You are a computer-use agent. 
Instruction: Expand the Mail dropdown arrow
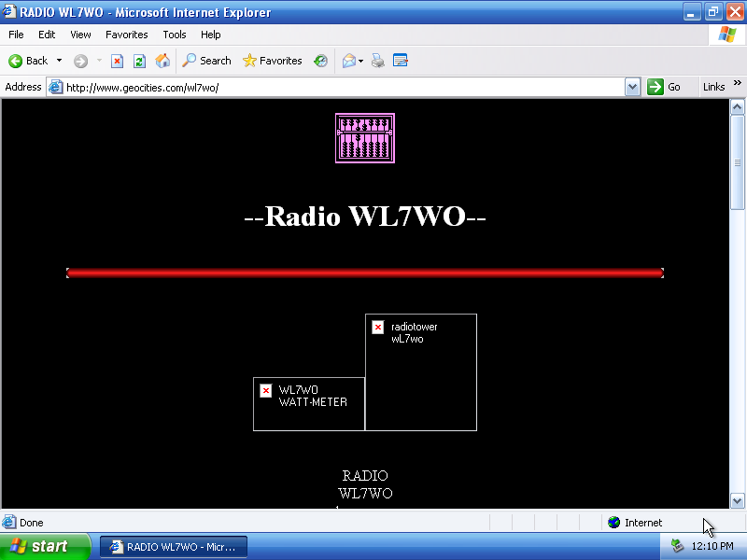(x=360, y=61)
